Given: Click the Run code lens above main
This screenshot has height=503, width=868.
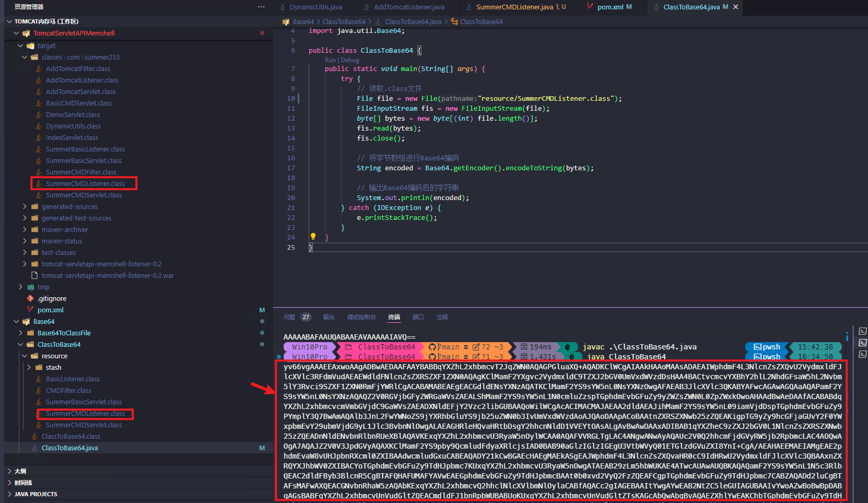Looking at the screenshot, I should click(x=330, y=60).
